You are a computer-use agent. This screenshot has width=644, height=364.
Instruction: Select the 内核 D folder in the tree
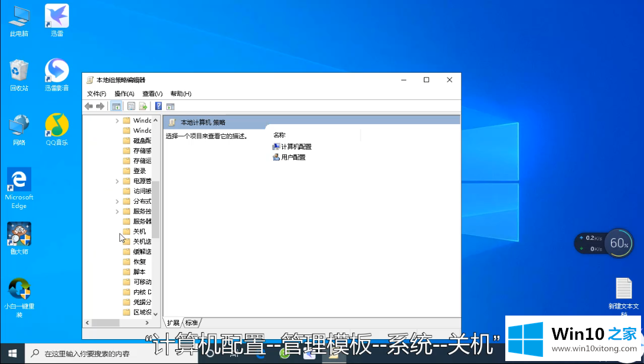pos(137,292)
